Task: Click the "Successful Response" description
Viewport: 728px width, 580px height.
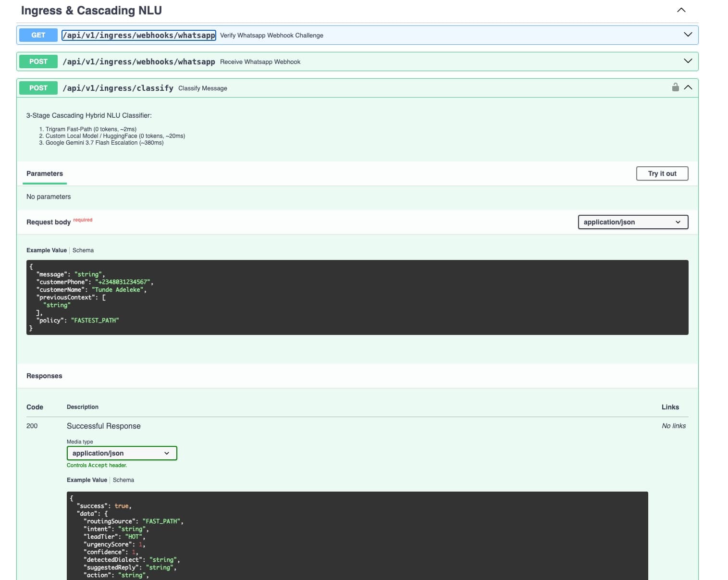Action: click(104, 426)
